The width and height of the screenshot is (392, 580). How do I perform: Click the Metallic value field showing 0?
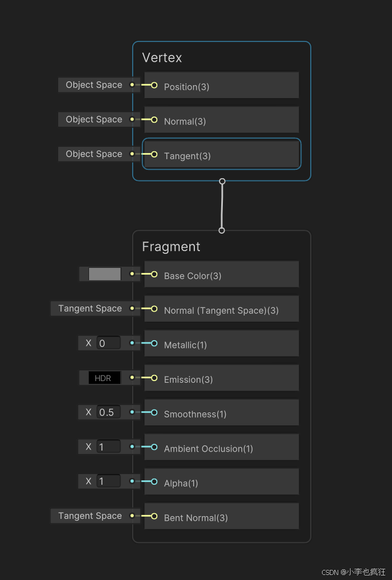[109, 342]
